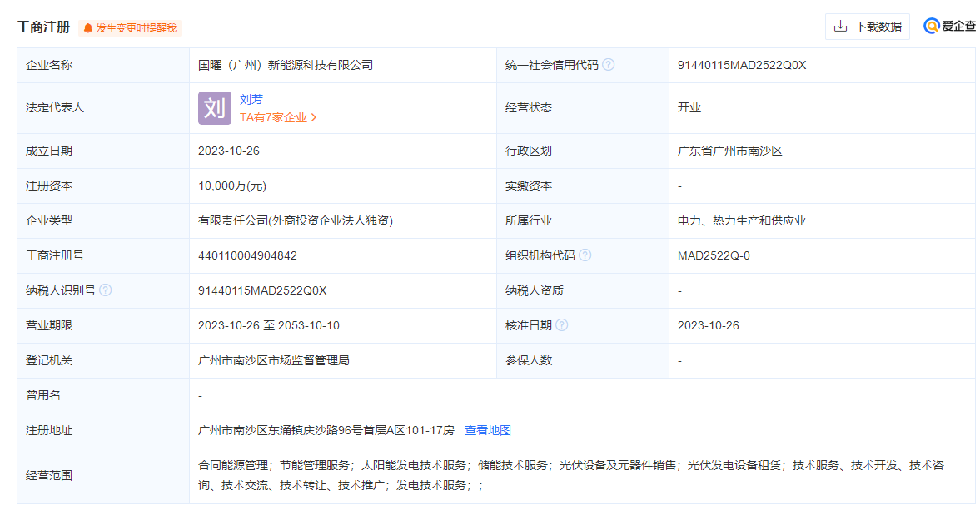Expand the chevron after TA有7家企业

tap(314, 118)
